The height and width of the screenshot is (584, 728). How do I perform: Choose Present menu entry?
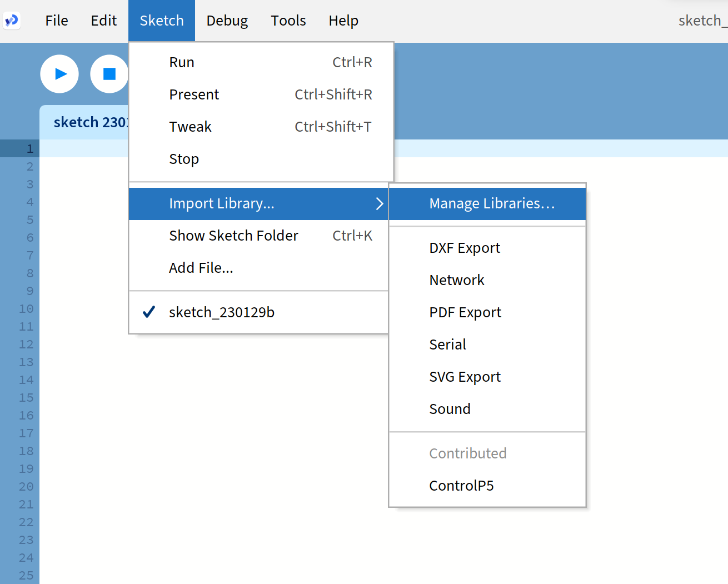pyautogui.click(x=194, y=94)
